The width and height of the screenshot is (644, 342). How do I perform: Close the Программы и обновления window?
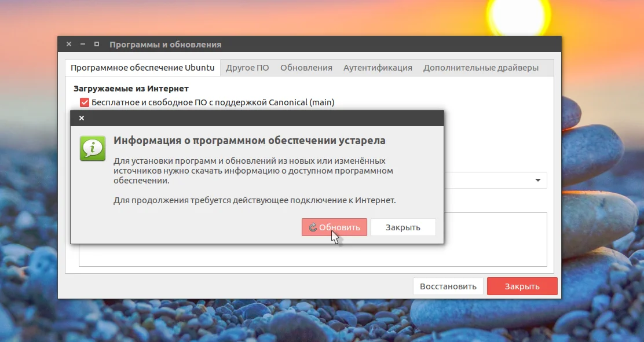[x=69, y=44]
